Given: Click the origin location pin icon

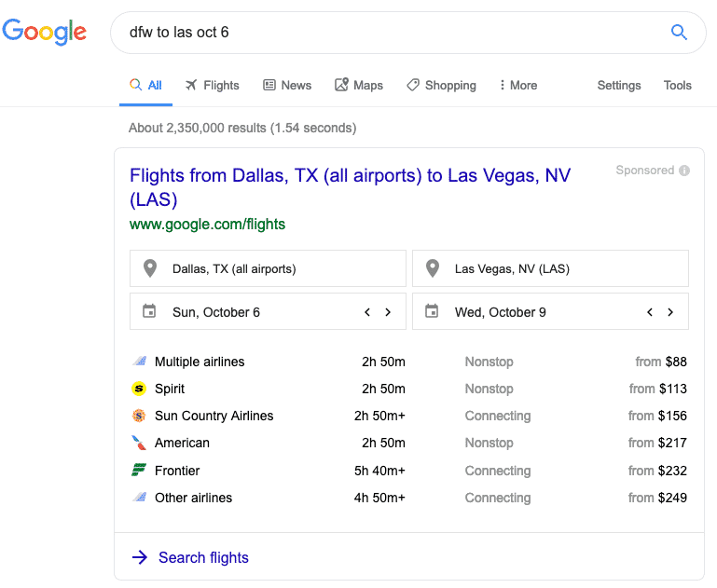Looking at the screenshot, I should pyautogui.click(x=150, y=268).
